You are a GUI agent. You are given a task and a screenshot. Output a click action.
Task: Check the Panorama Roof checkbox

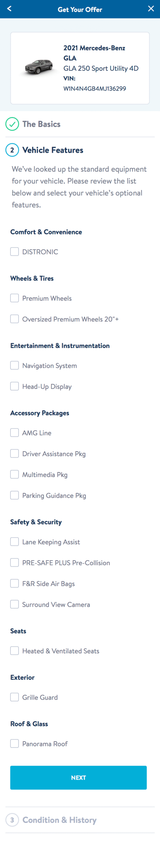(15, 744)
